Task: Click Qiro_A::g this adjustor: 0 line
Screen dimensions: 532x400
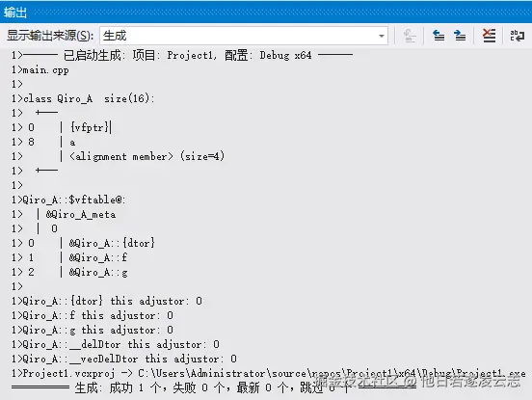Action: [93, 330]
